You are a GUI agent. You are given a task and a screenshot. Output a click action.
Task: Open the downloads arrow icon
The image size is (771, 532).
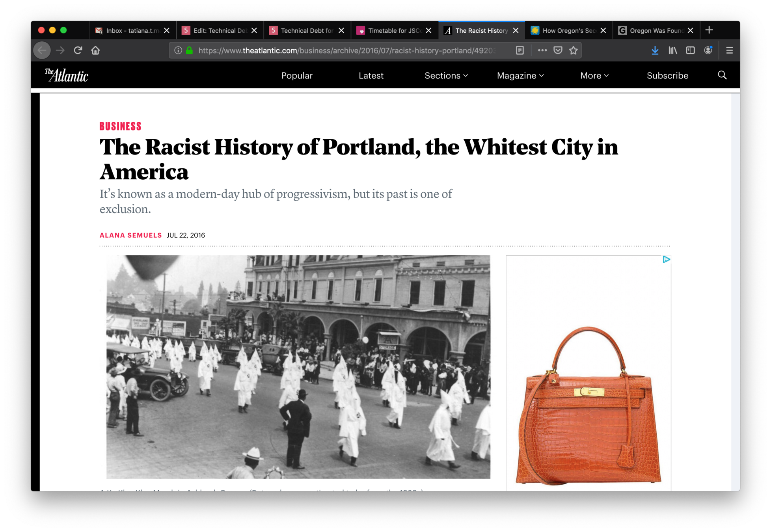tap(655, 50)
